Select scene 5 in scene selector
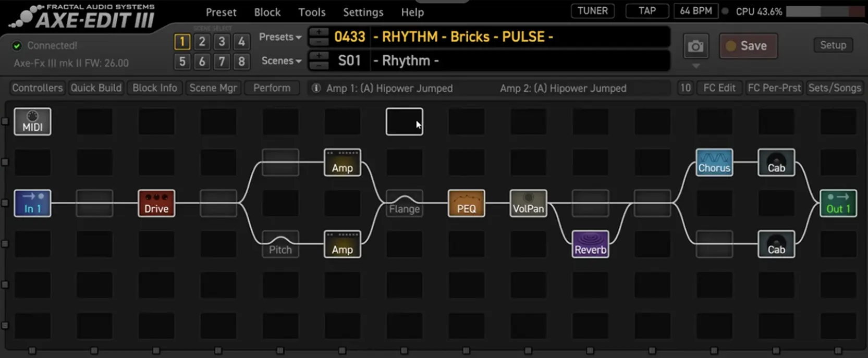 coord(182,61)
